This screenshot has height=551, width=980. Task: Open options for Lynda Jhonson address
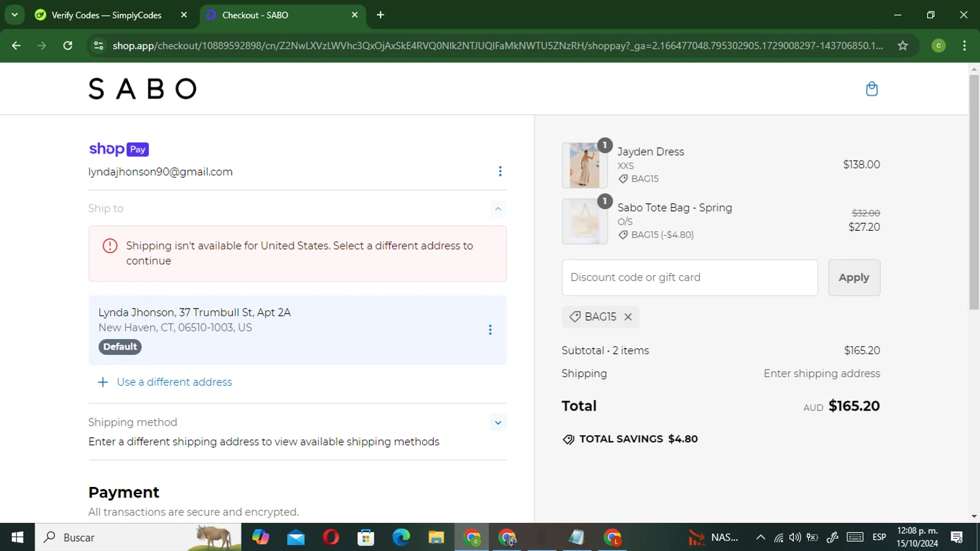pos(490,330)
